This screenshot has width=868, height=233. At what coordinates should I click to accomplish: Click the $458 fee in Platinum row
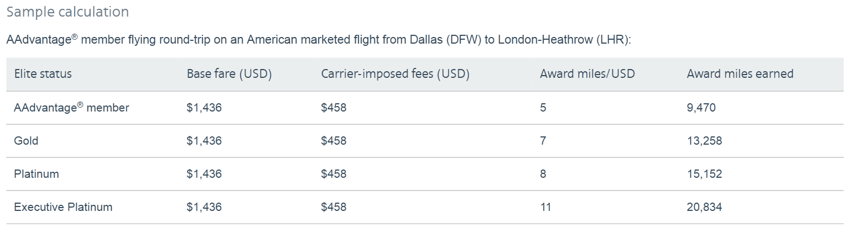click(x=334, y=174)
